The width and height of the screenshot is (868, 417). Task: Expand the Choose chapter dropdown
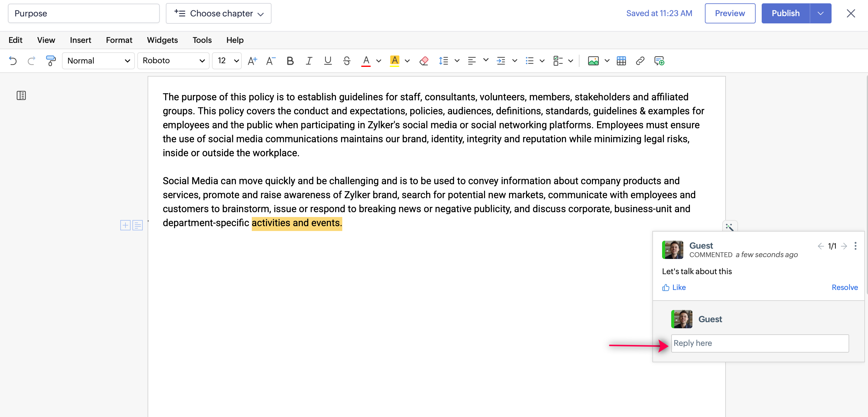[218, 13]
